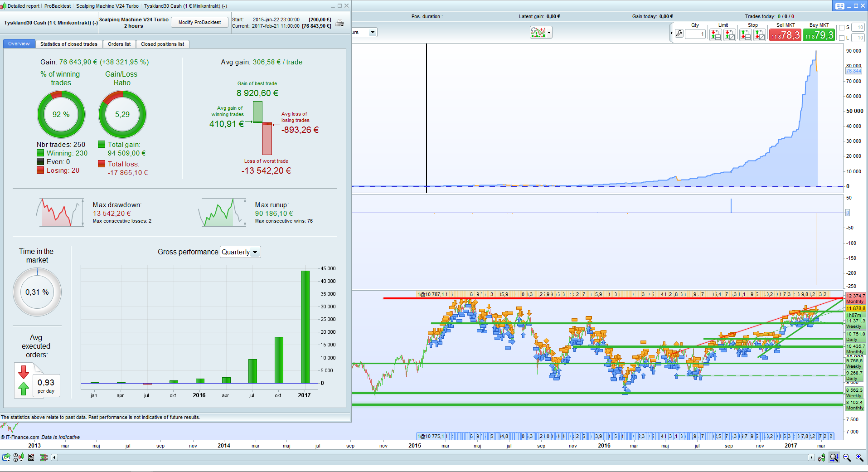Click the second Stop order icon

pyautogui.click(x=760, y=34)
